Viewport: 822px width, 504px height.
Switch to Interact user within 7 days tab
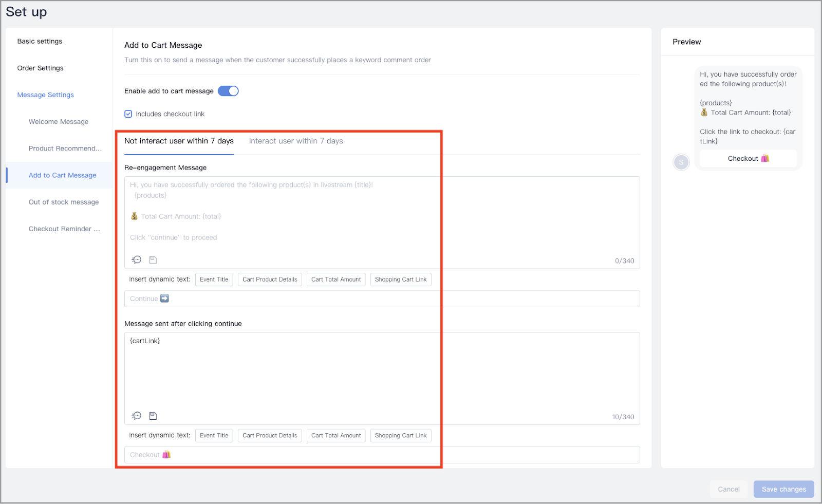pos(296,141)
